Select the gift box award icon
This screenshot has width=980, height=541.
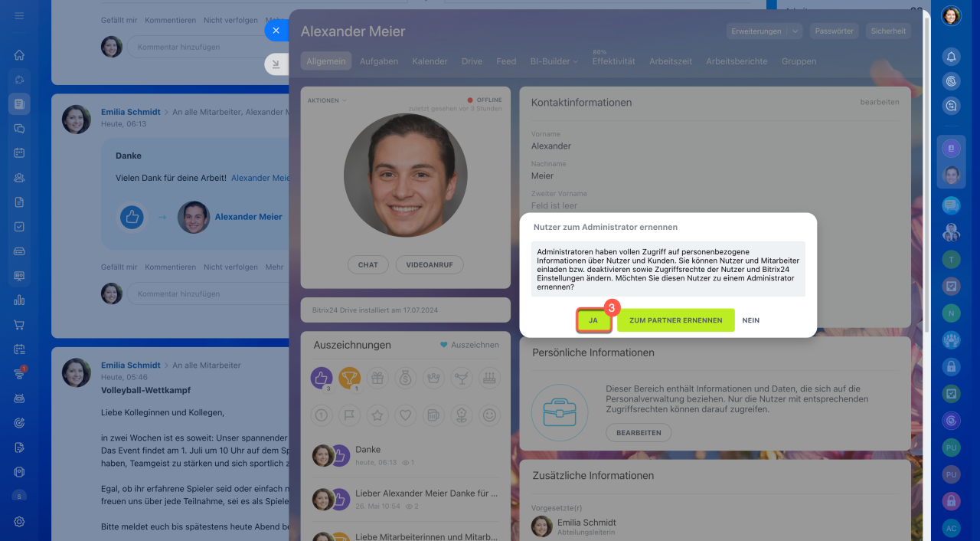pos(377,377)
